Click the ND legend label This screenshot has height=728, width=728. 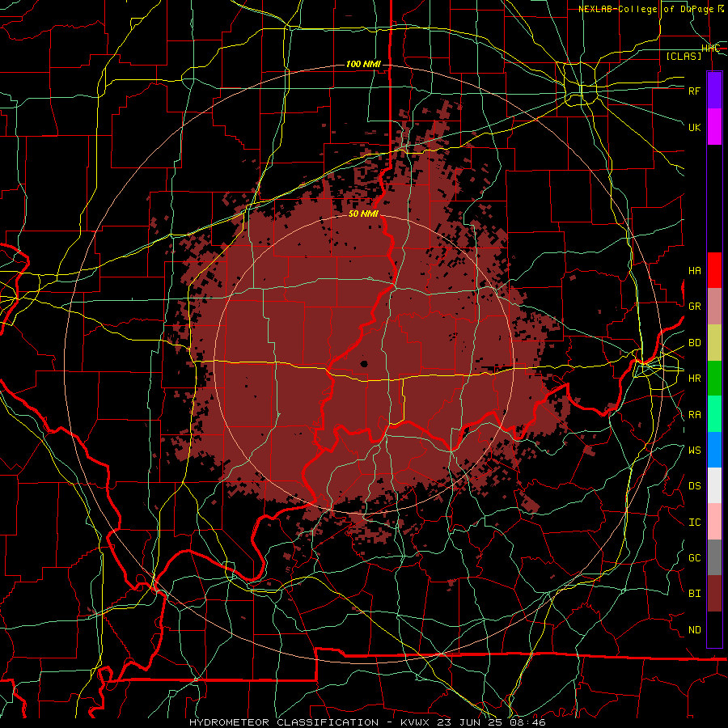(694, 630)
